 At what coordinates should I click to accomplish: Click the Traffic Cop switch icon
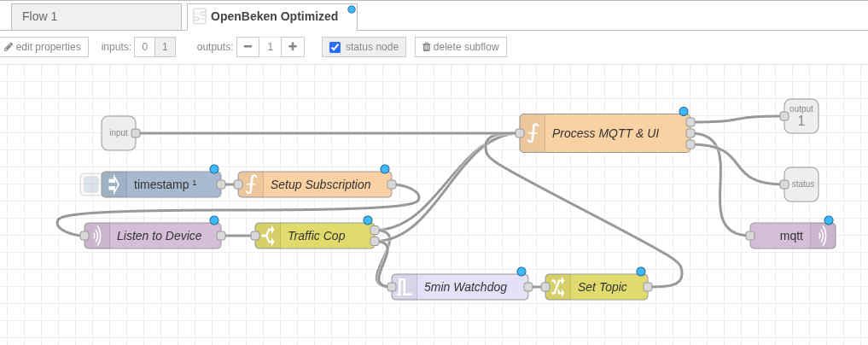pos(268,236)
